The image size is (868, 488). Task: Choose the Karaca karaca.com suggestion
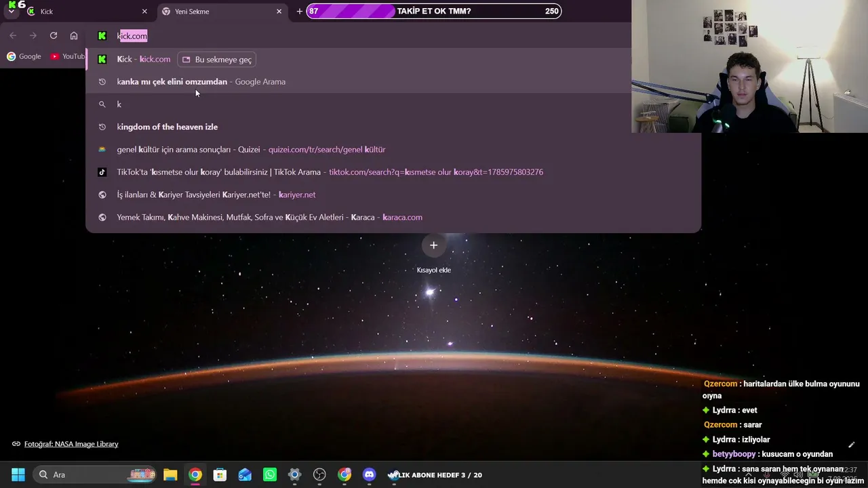pyautogui.click(x=393, y=218)
